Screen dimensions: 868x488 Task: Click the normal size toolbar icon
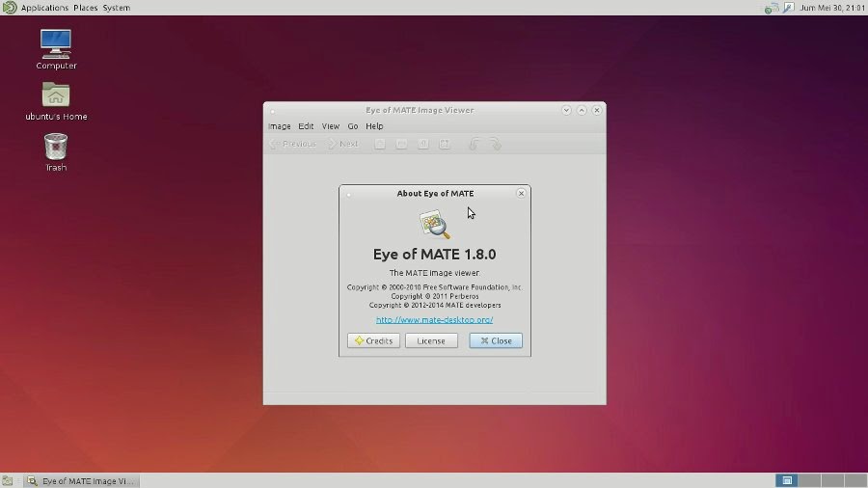click(x=423, y=144)
